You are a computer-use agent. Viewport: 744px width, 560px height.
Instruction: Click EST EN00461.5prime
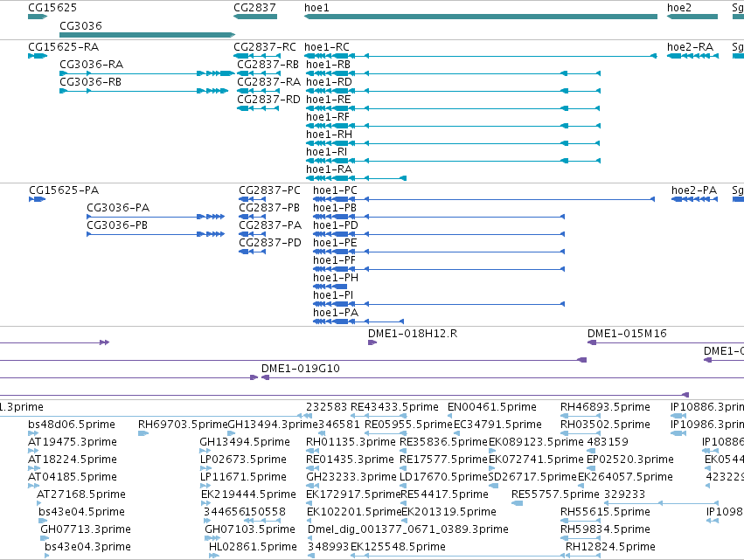pyautogui.click(x=492, y=407)
